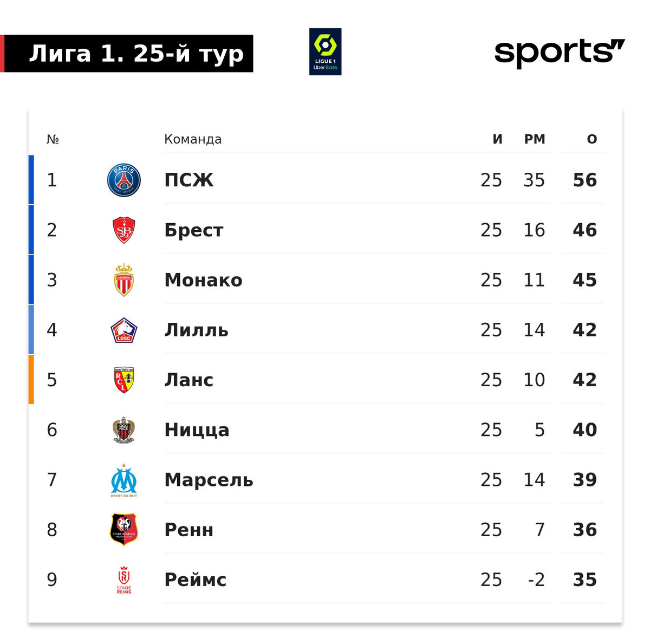Open the ПСЖ team name
The height and width of the screenshot is (644, 650).
[189, 180]
